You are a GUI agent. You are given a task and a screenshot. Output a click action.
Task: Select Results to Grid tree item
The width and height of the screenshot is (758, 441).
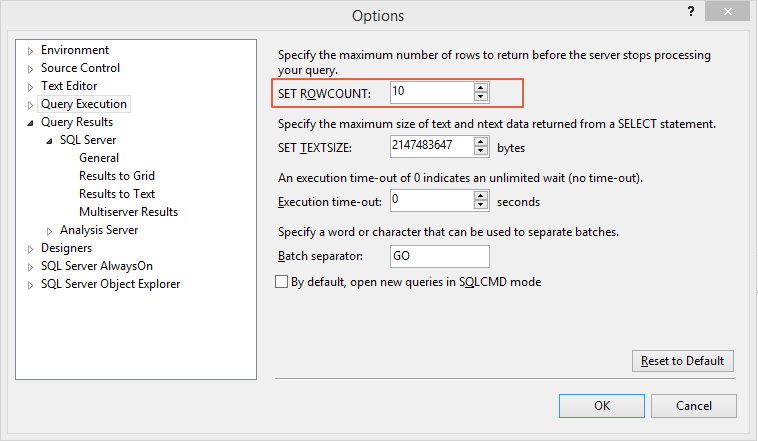pos(117,176)
